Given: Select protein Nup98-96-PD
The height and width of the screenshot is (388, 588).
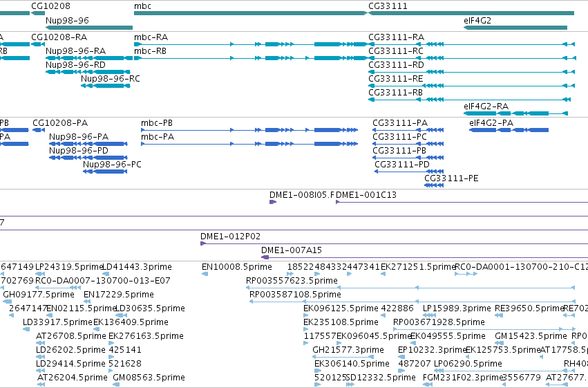Looking at the screenshot, I should (x=88, y=158).
